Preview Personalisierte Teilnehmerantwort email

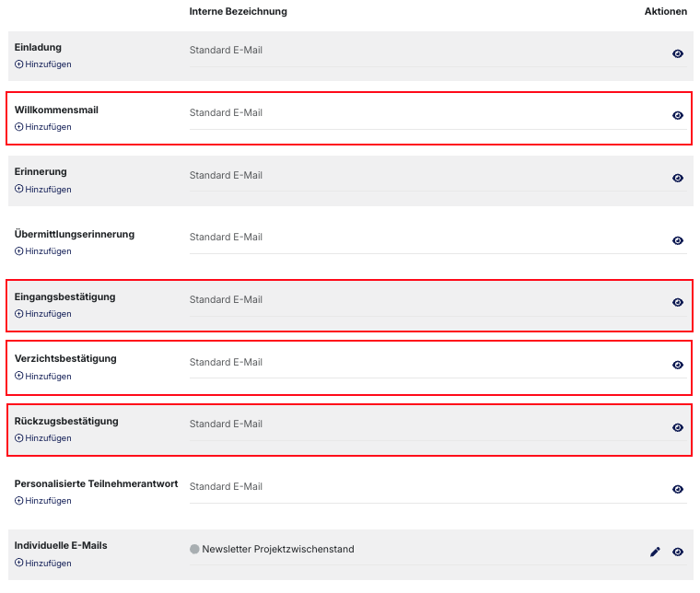point(678,490)
